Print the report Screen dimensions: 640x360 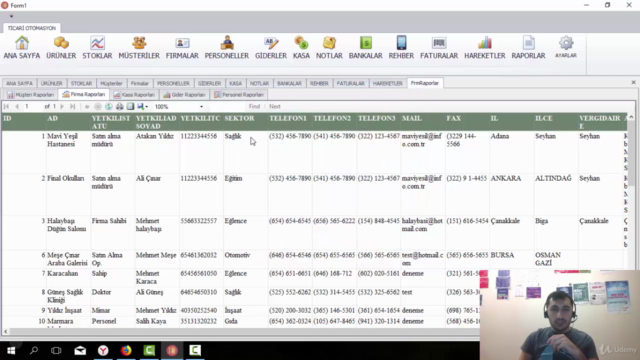pyautogui.click(x=120, y=107)
